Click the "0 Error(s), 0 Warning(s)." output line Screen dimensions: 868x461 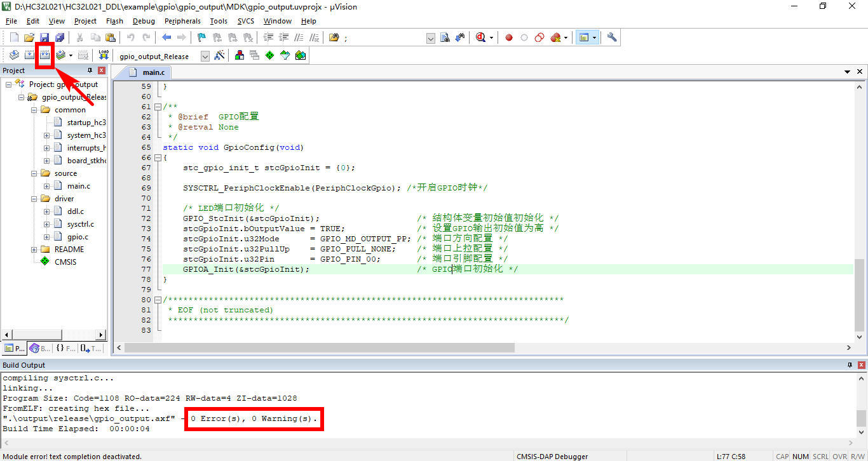[254, 418]
